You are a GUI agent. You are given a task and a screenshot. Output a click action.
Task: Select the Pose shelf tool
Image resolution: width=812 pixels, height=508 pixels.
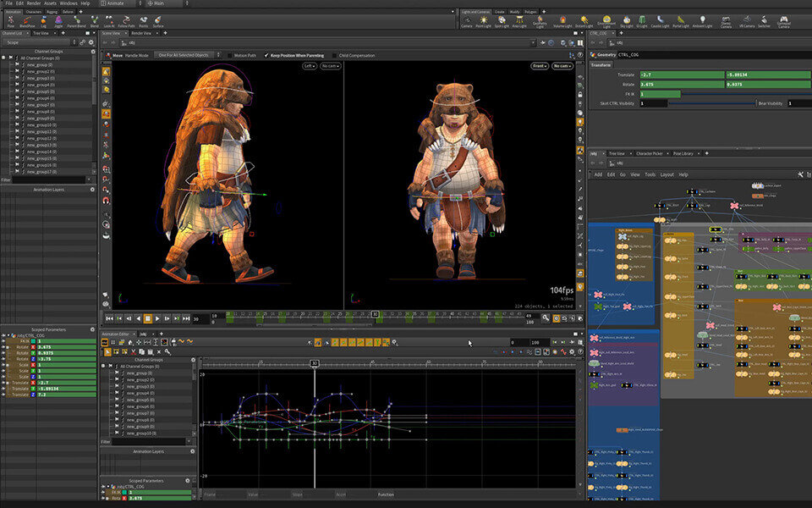click(10, 21)
